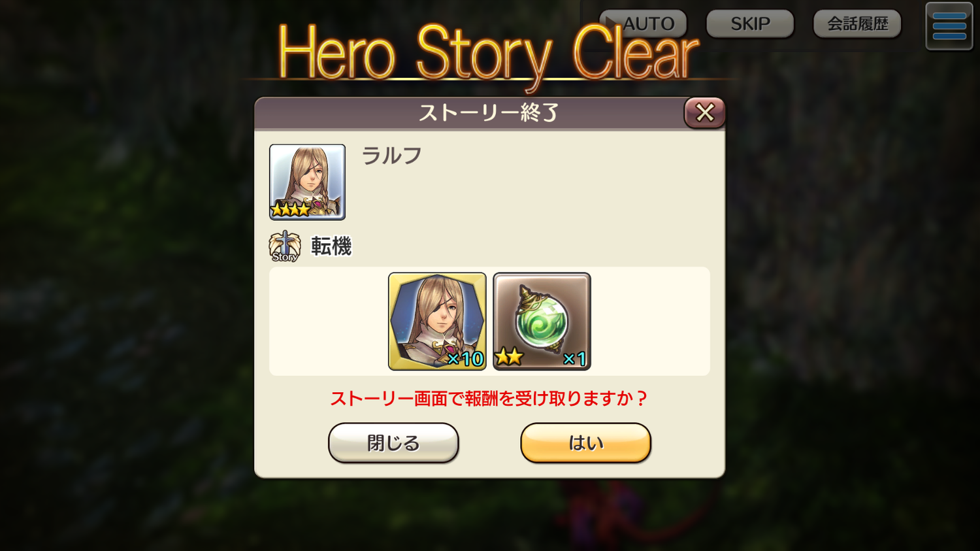Toggle AUTO playback mode
This screenshot has height=551, width=980.
click(x=643, y=24)
